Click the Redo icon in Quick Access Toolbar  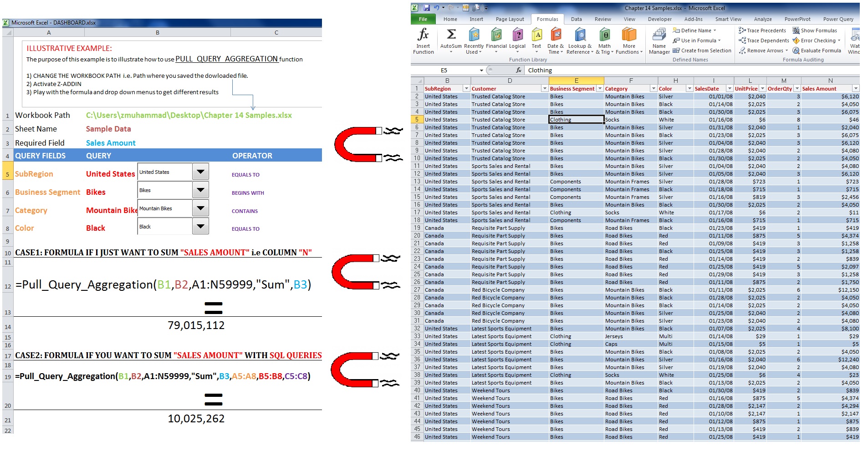(x=451, y=8)
